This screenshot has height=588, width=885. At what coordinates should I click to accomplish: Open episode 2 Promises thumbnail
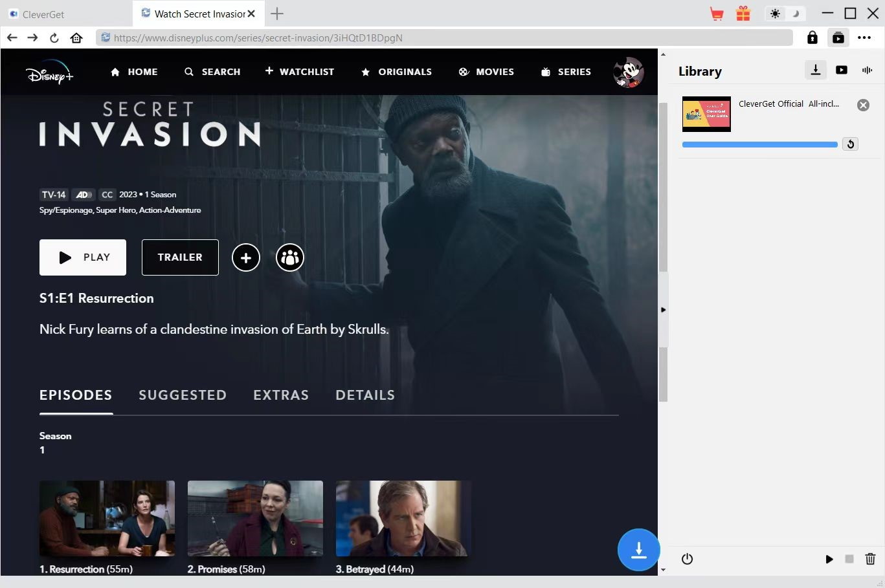(255, 518)
